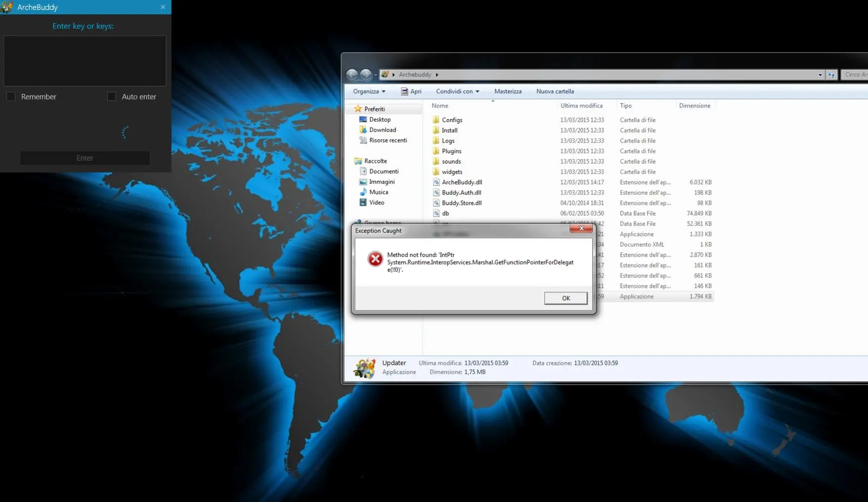
Task: Go back in Explorer window
Action: [352, 75]
